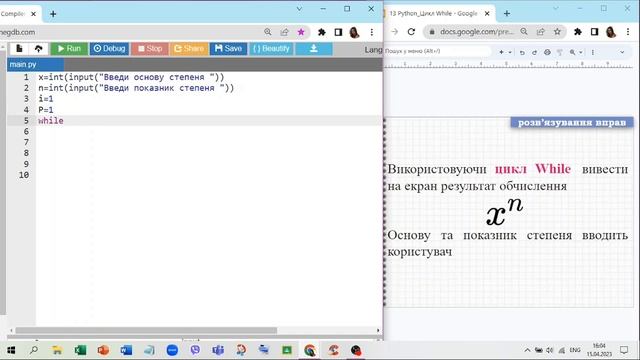
Task: Create a new file icon
Action: click(19, 49)
